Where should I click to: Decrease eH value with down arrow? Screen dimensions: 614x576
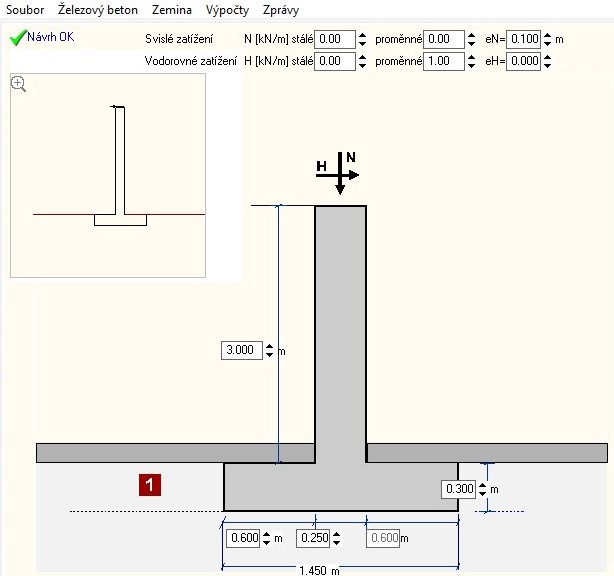click(x=547, y=65)
